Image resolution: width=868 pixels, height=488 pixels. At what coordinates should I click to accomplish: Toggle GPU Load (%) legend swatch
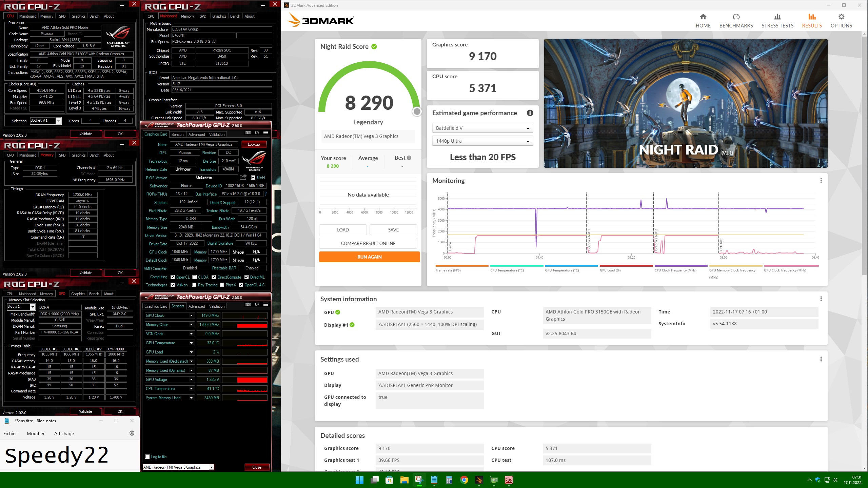(626, 266)
